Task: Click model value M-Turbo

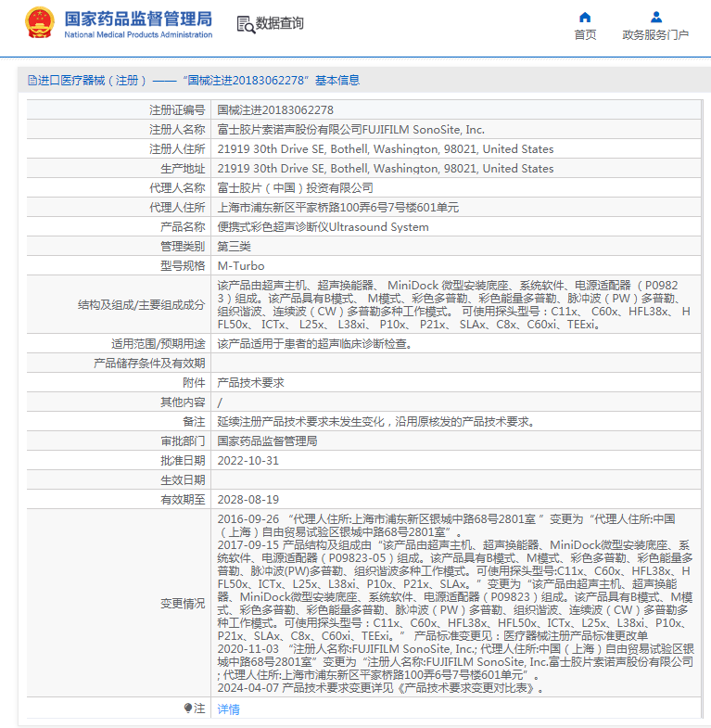Action: [x=241, y=266]
